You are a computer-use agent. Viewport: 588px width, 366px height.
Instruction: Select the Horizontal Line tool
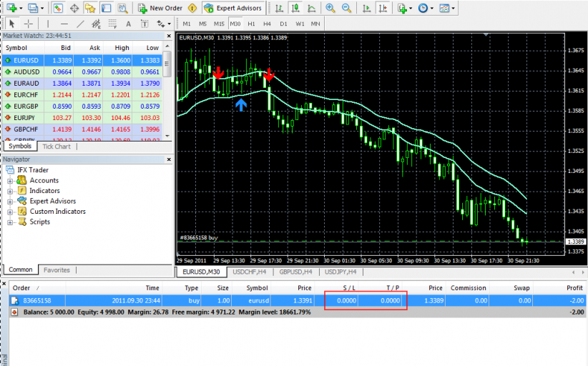[64, 24]
